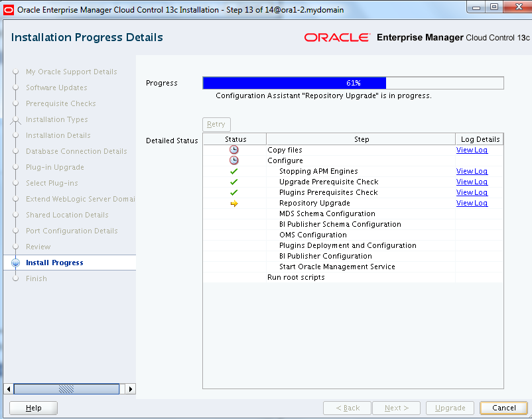Open View Log for Plugins Prerequisites Check
532x419 pixels.
[472, 192]
